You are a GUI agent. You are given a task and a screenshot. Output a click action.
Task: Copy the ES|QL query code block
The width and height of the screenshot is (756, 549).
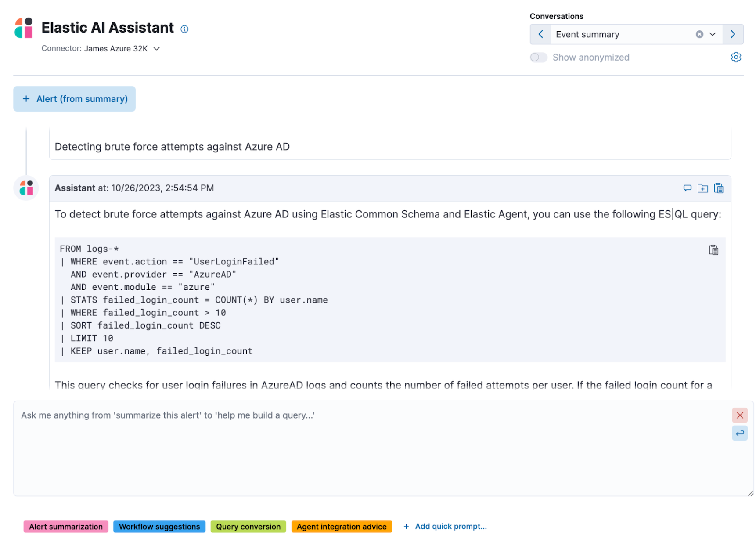[x=713, y=250]
